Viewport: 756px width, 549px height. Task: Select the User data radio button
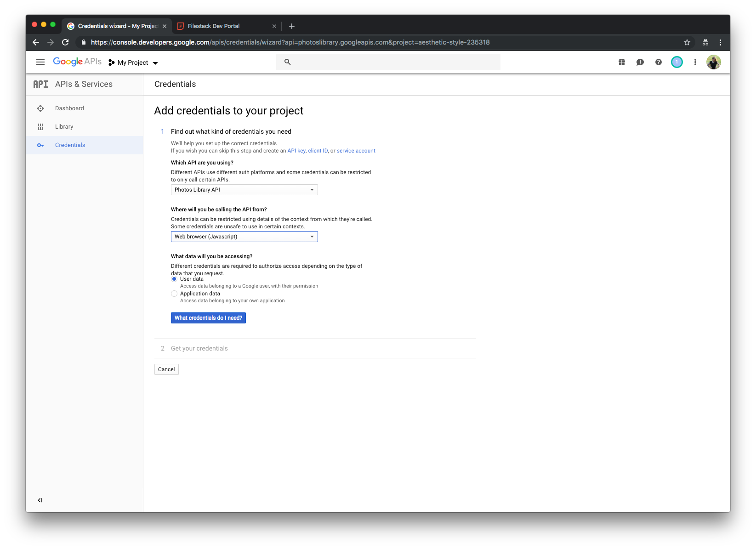pyautogui.click(x=174, y=279)
